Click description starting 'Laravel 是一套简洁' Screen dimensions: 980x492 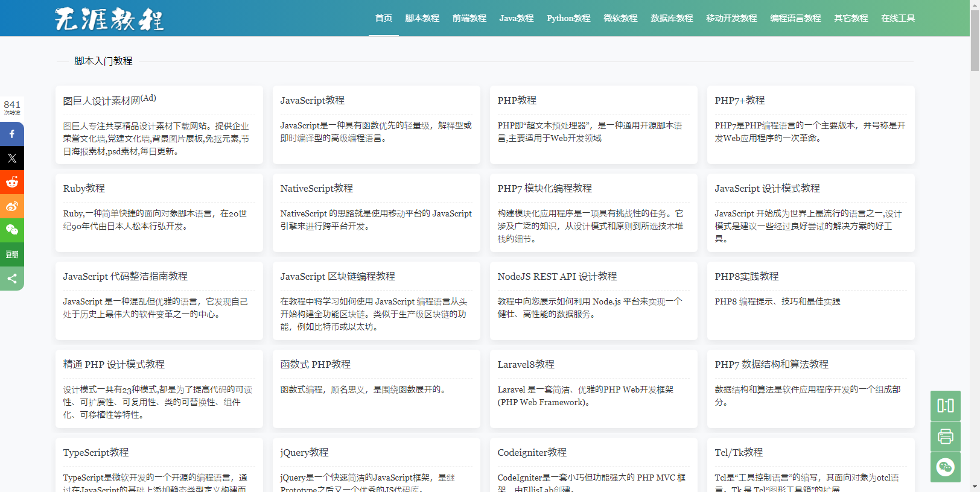point(586,396)
